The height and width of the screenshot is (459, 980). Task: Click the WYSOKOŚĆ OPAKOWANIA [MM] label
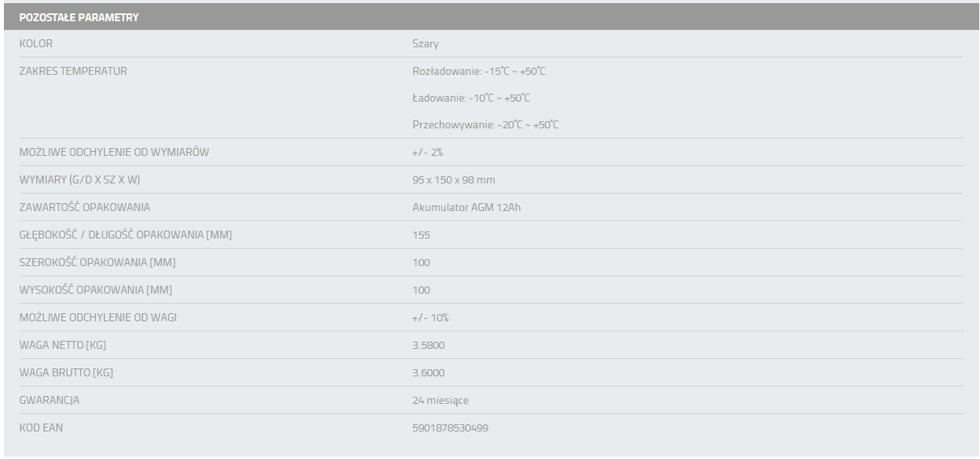point(95,291)
